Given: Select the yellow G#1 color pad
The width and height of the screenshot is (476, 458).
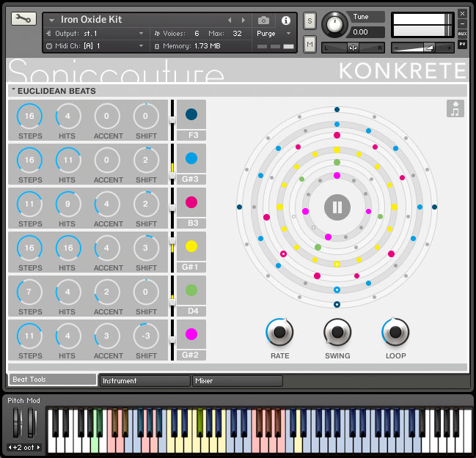Looking at the screenshot, I should [x=191, y=246].
